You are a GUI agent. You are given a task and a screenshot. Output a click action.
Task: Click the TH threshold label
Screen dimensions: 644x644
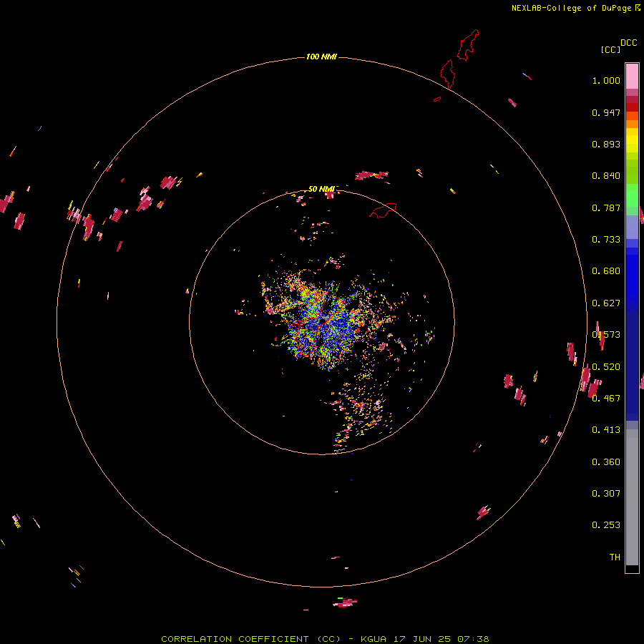[x=615, y=557]
